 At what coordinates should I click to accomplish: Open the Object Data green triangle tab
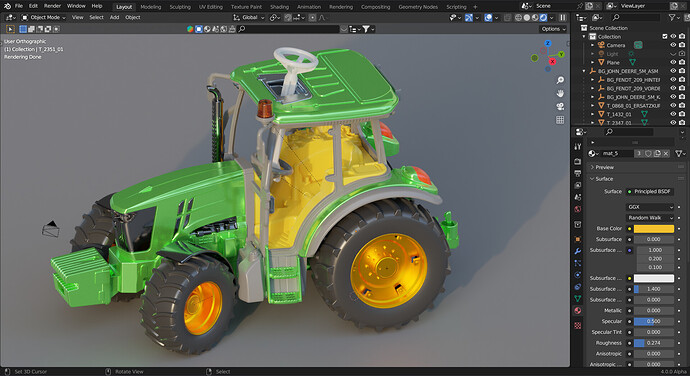578,299
